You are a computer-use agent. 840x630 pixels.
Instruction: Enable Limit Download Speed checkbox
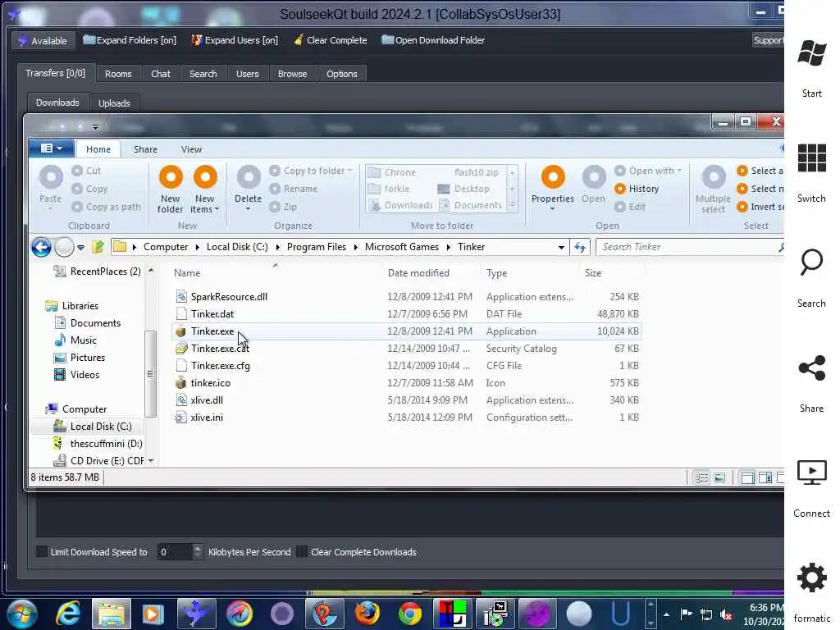(x=42, y=552)
